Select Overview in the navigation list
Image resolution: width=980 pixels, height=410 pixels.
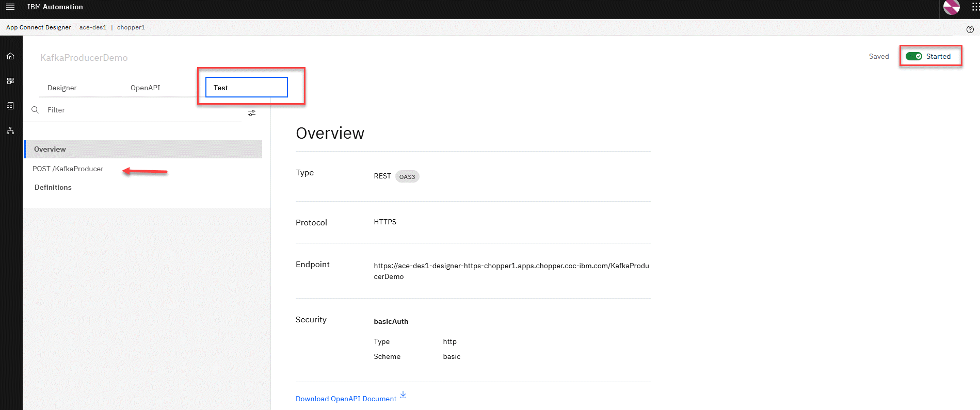coord(50,149)
